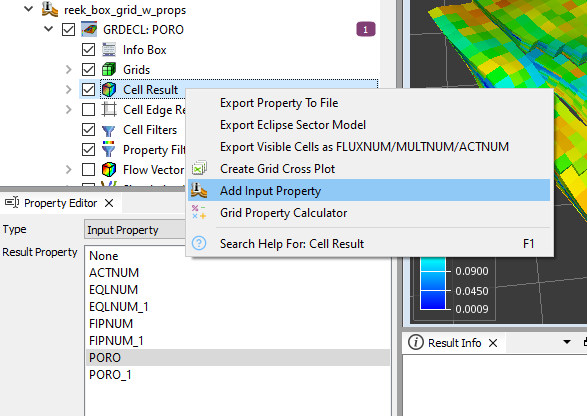Click the Cell Result cube icon

[109, 89]
